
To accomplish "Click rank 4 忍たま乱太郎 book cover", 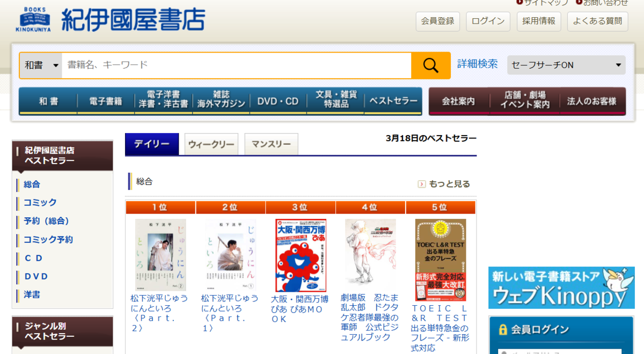I will [370, 251].
